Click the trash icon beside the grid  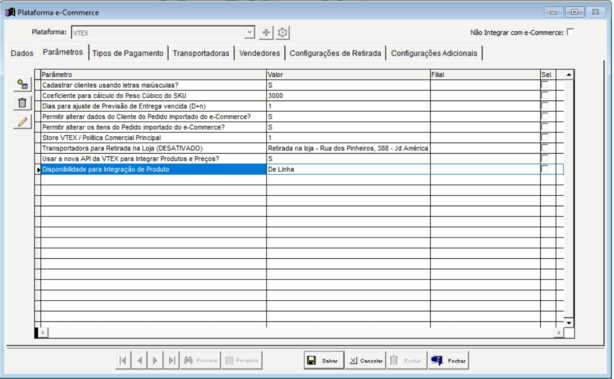point(22,103)
